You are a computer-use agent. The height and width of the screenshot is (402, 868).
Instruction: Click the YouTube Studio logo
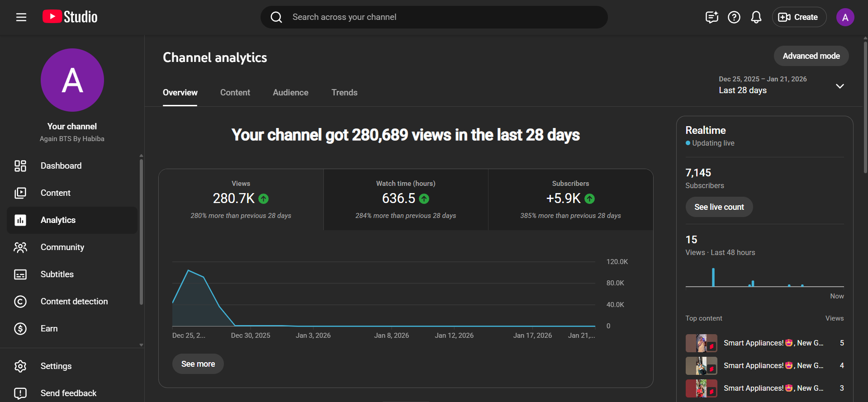70,17
